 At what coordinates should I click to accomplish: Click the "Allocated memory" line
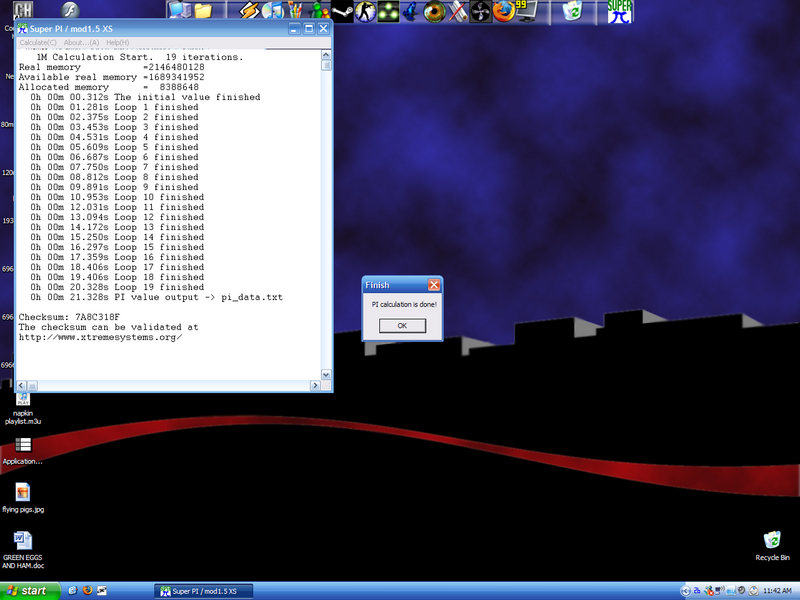click(x=109, y=87)
